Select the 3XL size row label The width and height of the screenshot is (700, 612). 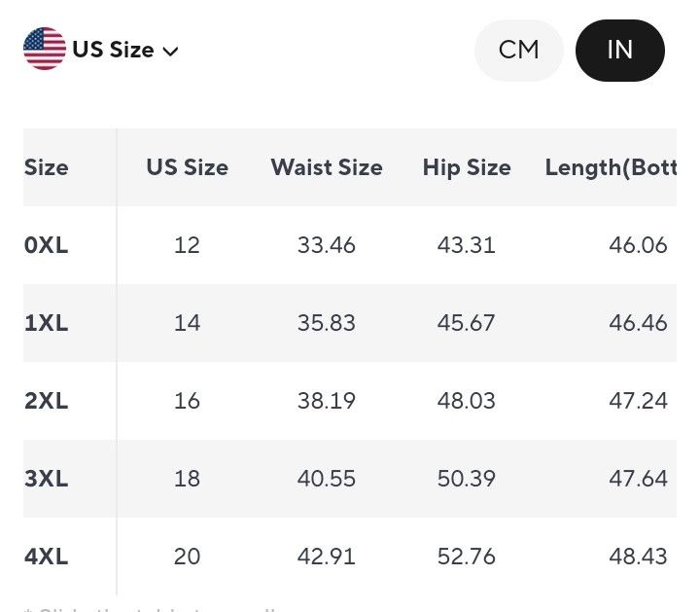point(47,479)
